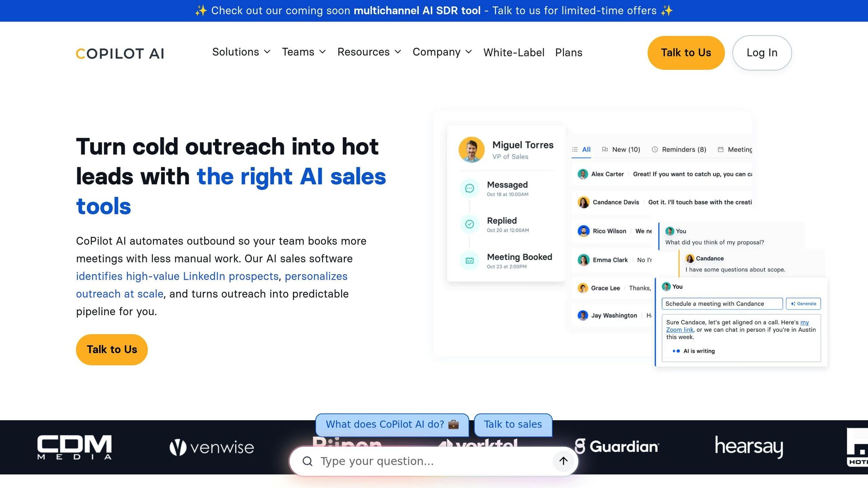Click the CoPilot AI logo

[120, 53]
